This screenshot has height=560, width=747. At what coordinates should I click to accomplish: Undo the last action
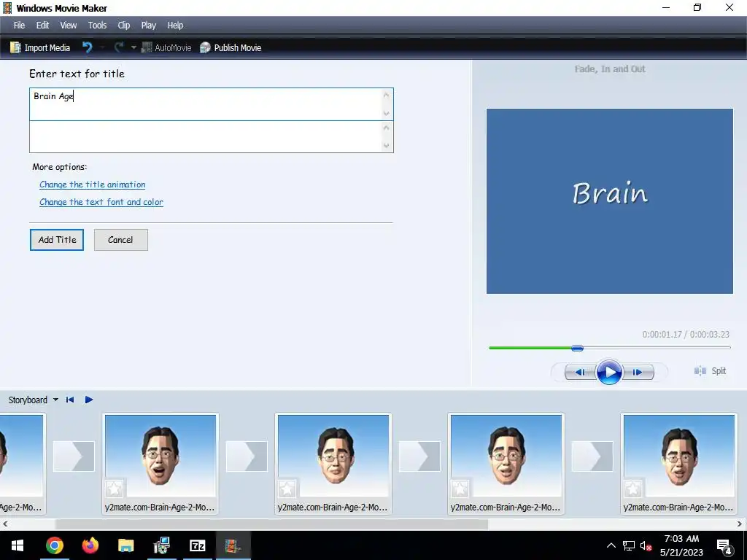click(88, 47)
